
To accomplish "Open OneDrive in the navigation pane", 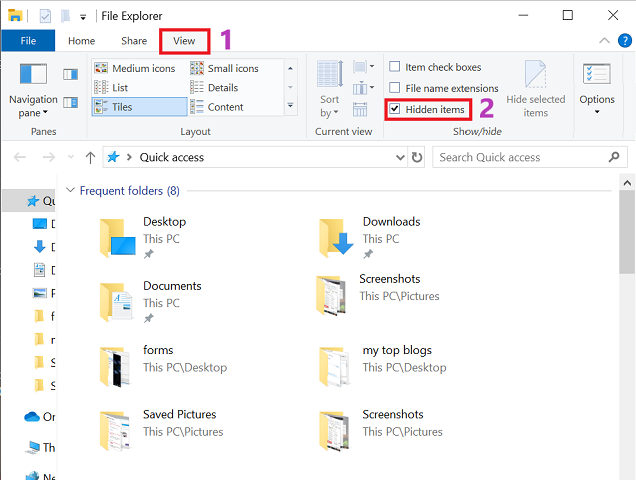I will 40,417.
